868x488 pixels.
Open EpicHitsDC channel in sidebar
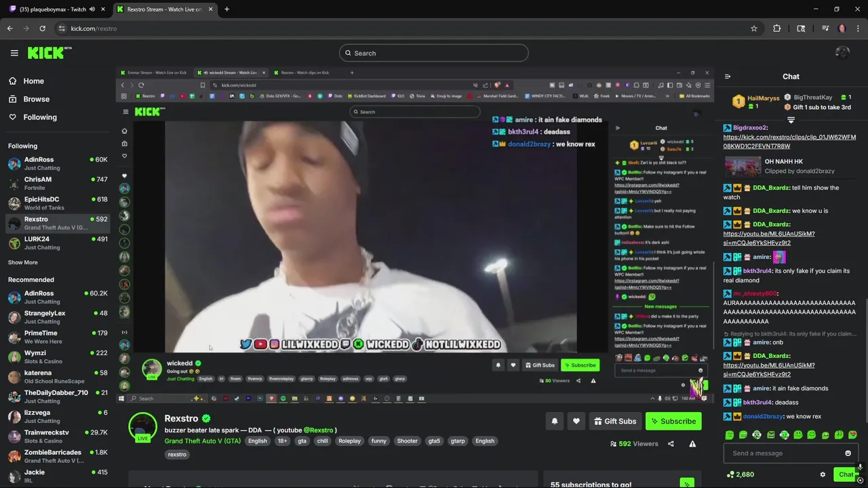click(58, 203)
